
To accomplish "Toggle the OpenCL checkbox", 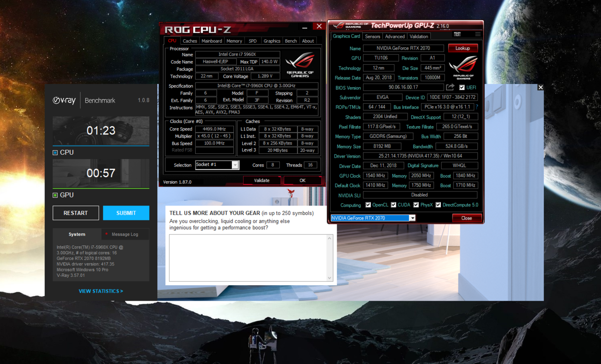I will pyautogui.click(x=368, y=205).
